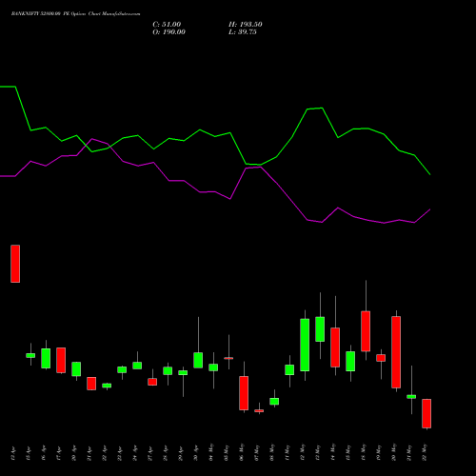This screenshot has height=476, width=476.
Task: Click the 18 May date label
Action: point(364,452)
